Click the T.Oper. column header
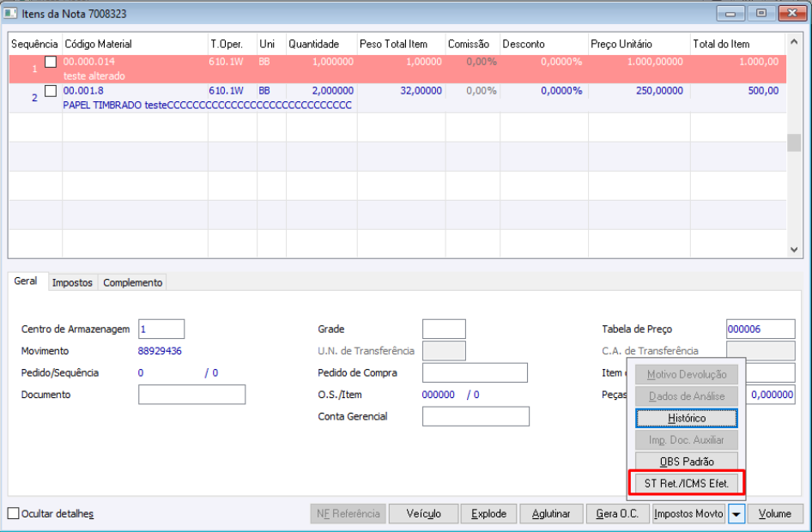The height and width of the screenshot is (532, 812). (232, 44)
